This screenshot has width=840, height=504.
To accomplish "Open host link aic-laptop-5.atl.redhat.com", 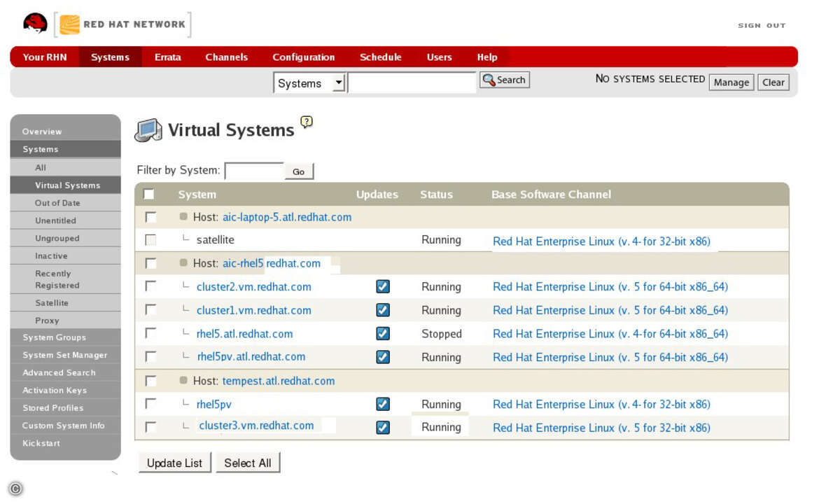I will [287, 217].
